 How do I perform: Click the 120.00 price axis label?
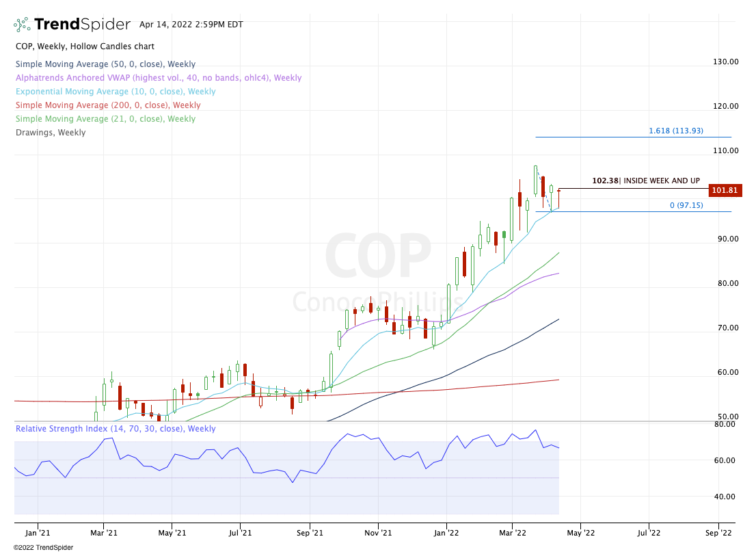[x=726, y=106]
